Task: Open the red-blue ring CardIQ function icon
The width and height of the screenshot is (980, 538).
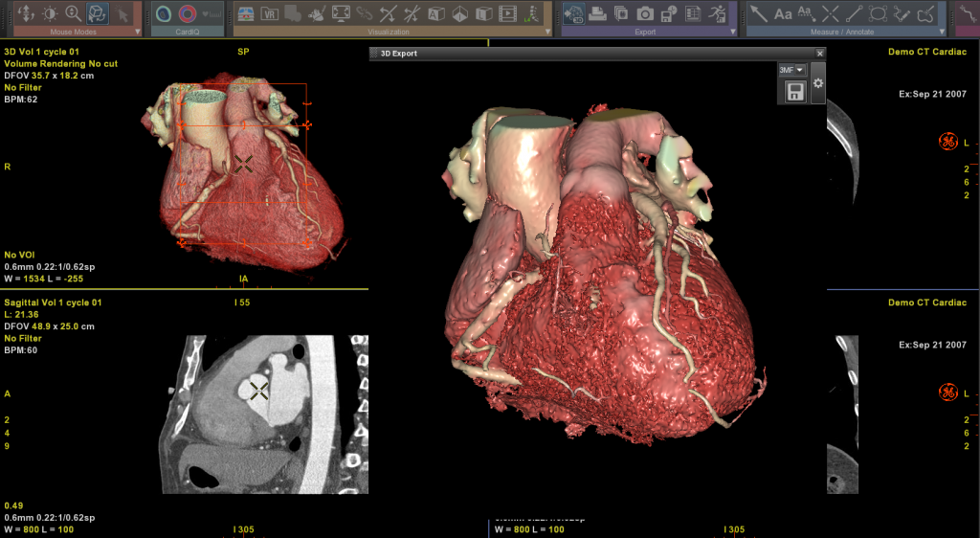Action: pyautogui.click(x=188, y=13)
